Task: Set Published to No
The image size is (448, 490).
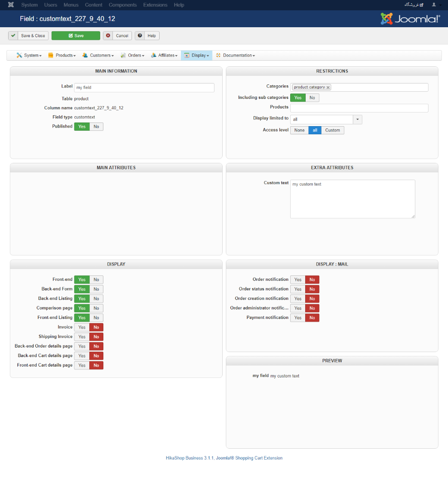Action: (96, 127)
